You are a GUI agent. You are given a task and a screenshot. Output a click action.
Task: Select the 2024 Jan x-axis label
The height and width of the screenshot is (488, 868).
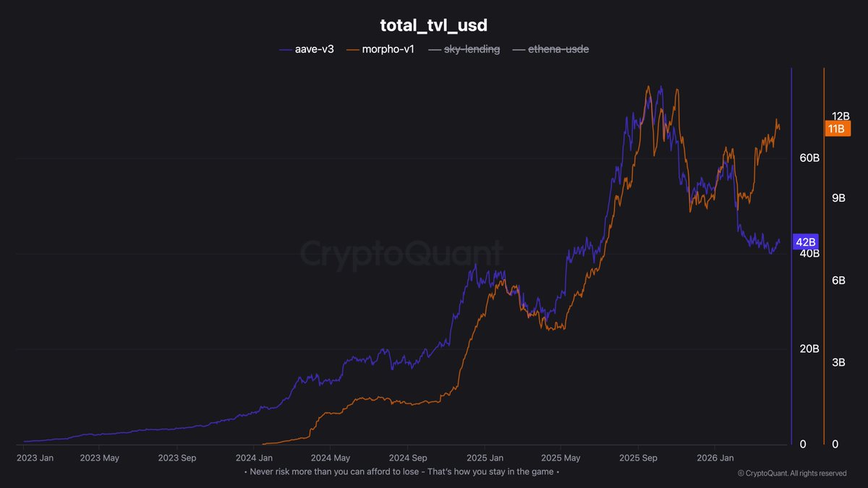(255, 458)
